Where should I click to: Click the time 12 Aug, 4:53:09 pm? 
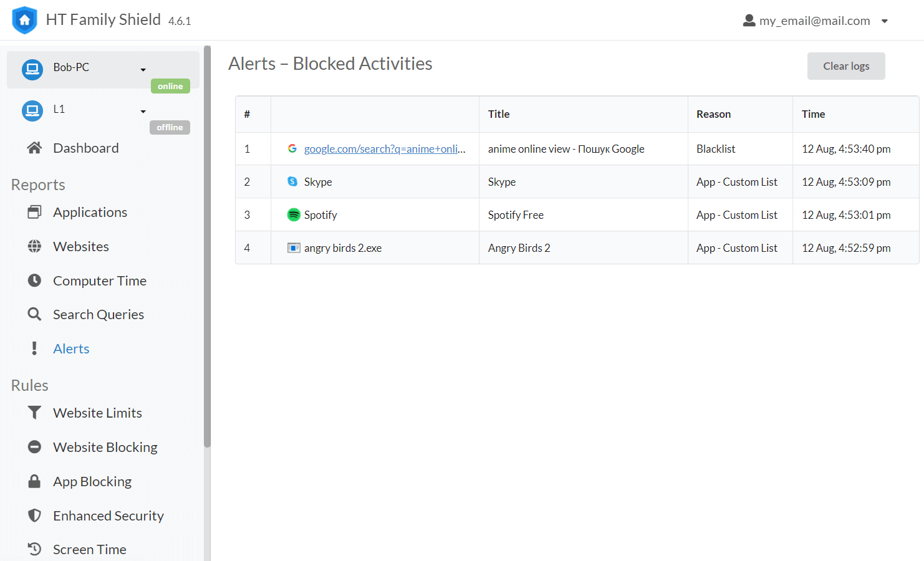(x=846, y=181)
